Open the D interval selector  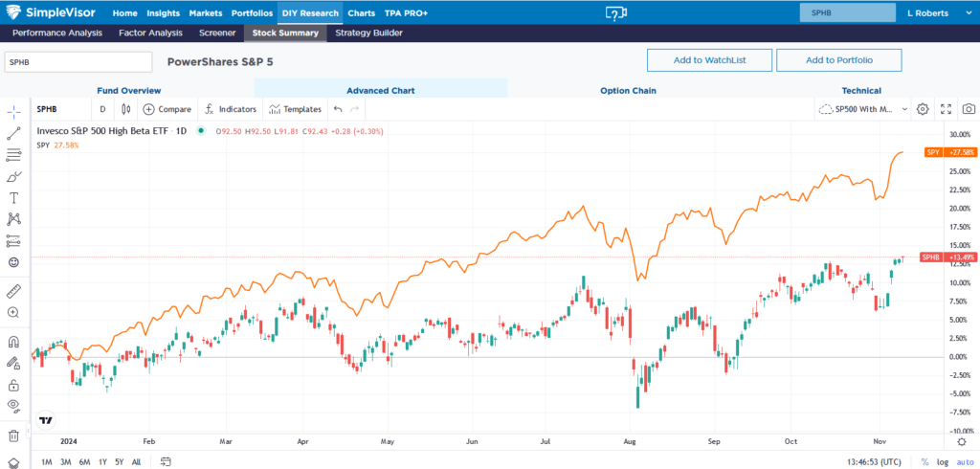pos(102,109)
